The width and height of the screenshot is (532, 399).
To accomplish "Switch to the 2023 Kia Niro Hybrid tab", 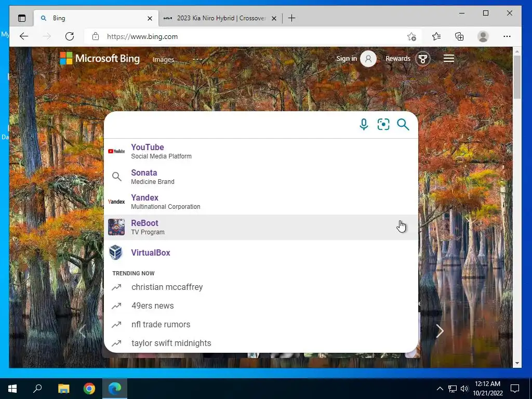I will [220, 18].
